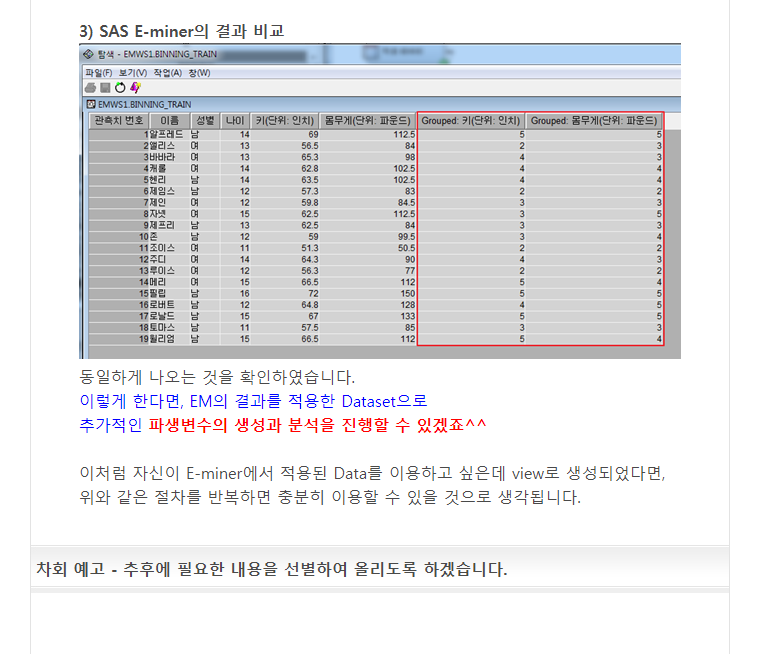Click the 차회 예고 footer heading

(272, 568)
